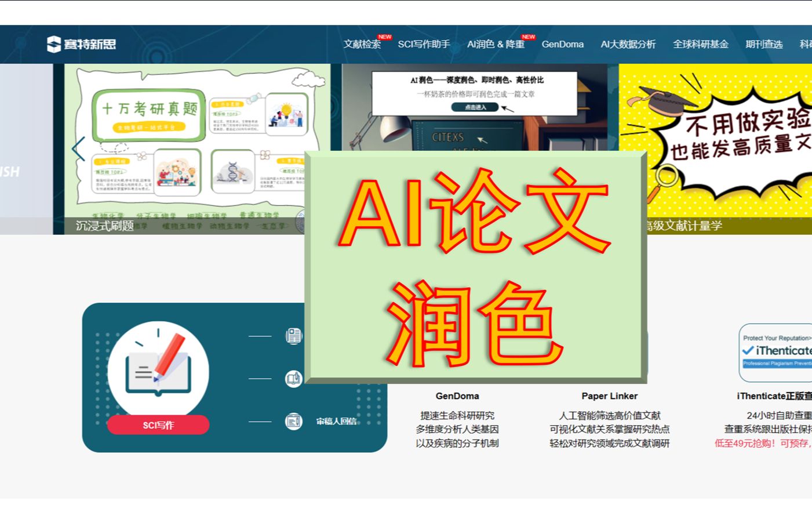The width and height of the screenshot is (812, 508).
Task: Open the 十万考研真题 banner
Action: [191, 149]
